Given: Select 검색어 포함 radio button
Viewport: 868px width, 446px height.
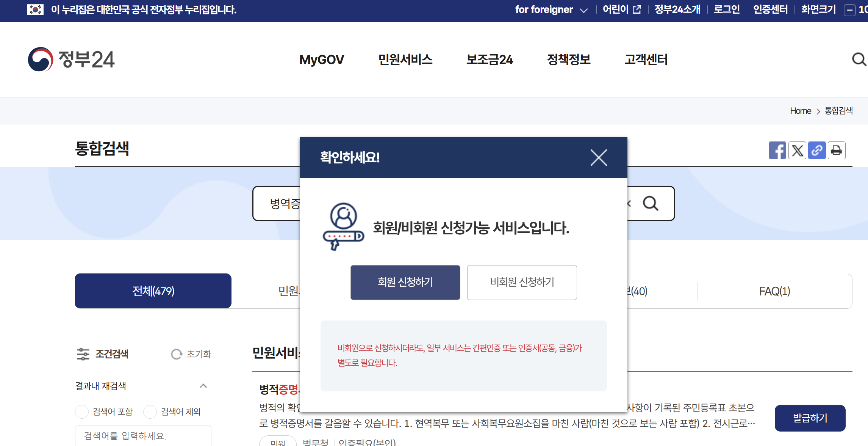Looking at the screenshot, I should [82, 411].
